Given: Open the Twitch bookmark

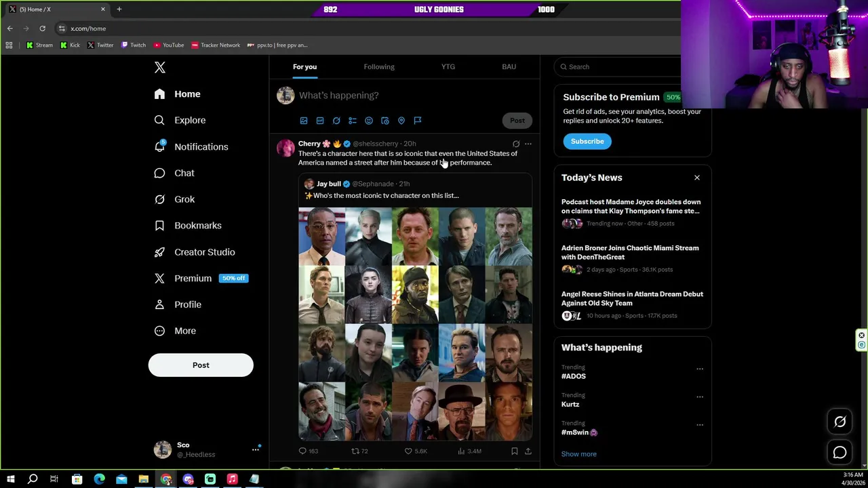Looking at the screenshot, I should point(134,45).
